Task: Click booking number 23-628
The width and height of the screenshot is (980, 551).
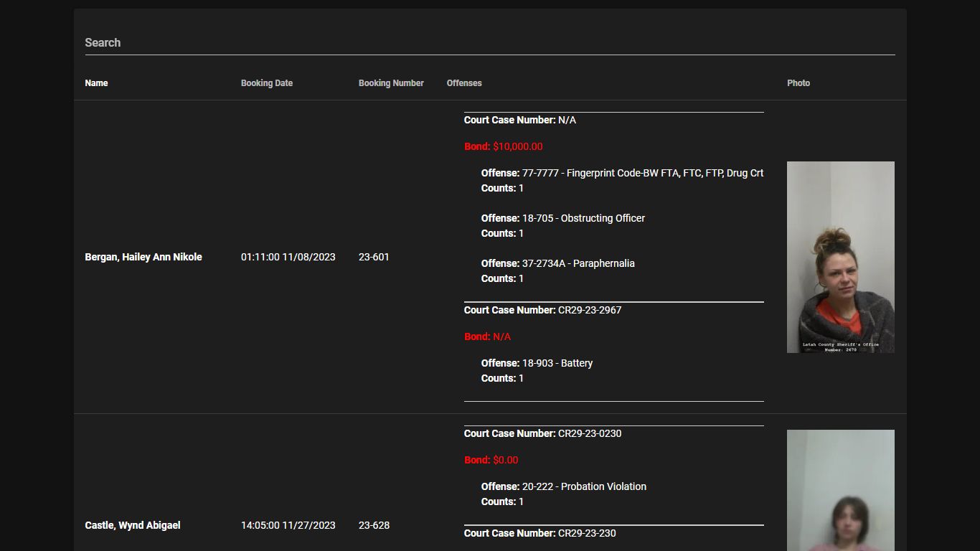Action: [374, 525]
